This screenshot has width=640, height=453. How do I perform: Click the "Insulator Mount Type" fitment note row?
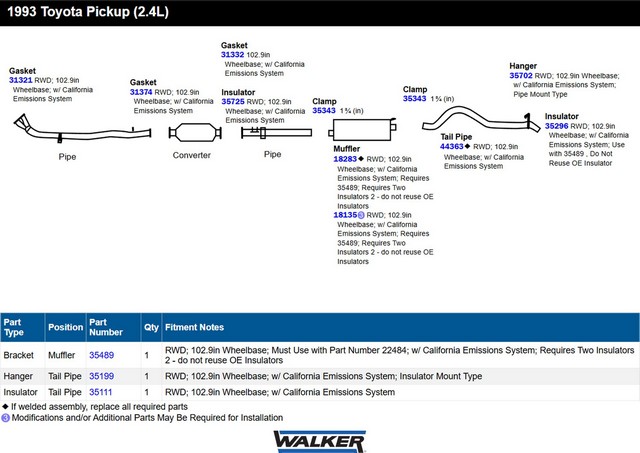coord(324,376)
